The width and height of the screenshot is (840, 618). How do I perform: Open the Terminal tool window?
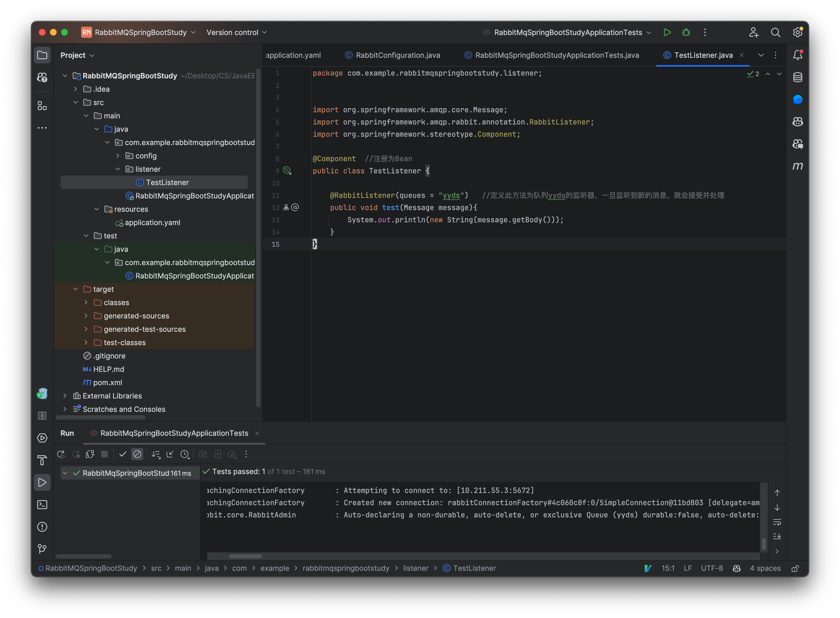42,505
